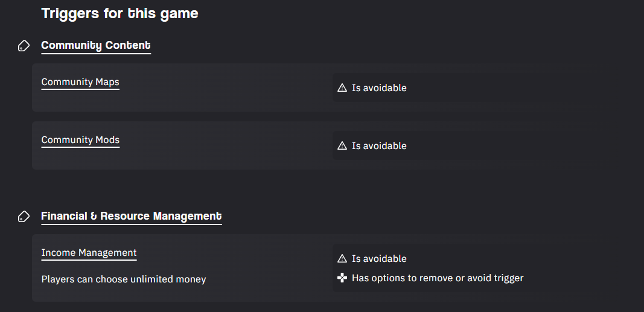Click 'Is avoidable' label for Community Maps
The image size is (644, 312).
(x=379, y=88)
